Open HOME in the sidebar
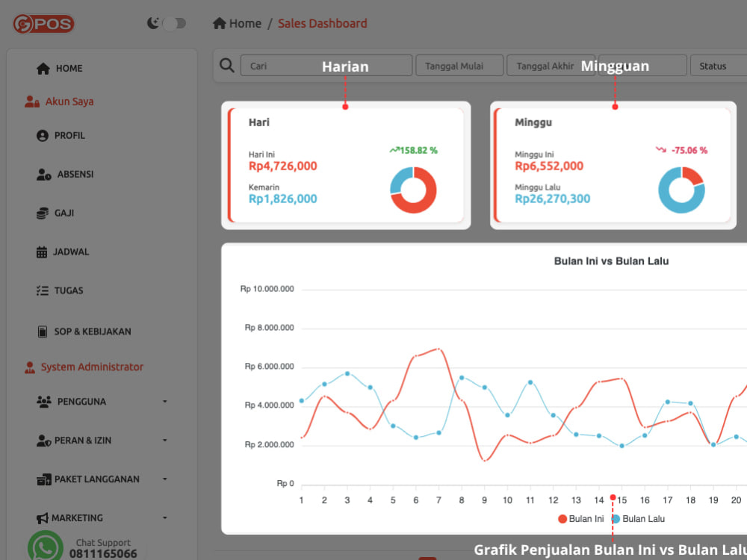Image resolution: width=747 pixels, height=560 pixels. point(69,69)
